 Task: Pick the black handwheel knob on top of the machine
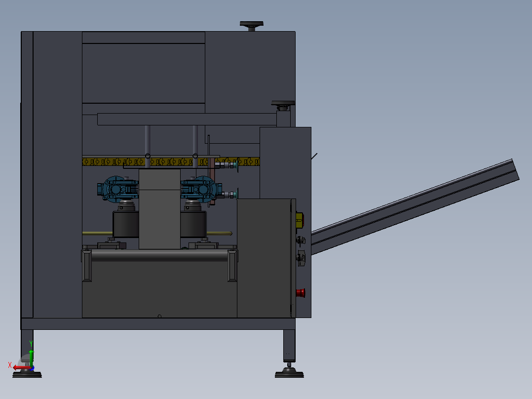tap(251, 26)
